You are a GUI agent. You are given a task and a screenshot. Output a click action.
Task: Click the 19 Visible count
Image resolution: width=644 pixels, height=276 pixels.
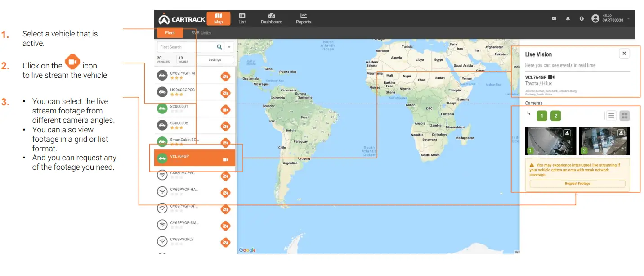click(x=183, y=59)
